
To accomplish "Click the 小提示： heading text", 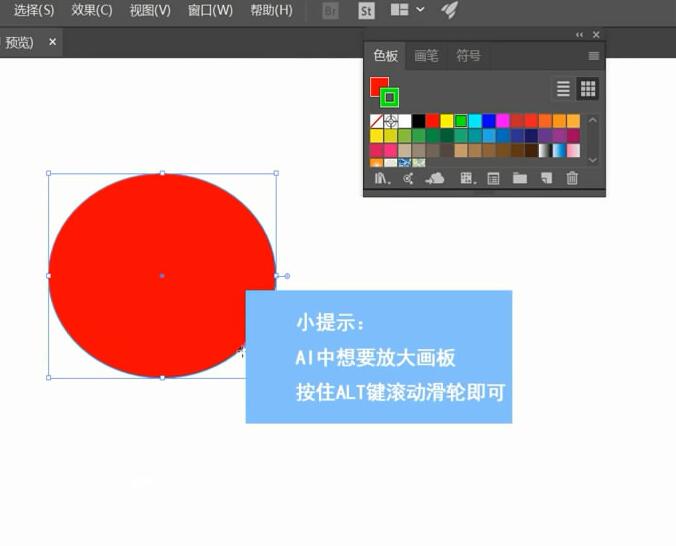I will point(330,323).
